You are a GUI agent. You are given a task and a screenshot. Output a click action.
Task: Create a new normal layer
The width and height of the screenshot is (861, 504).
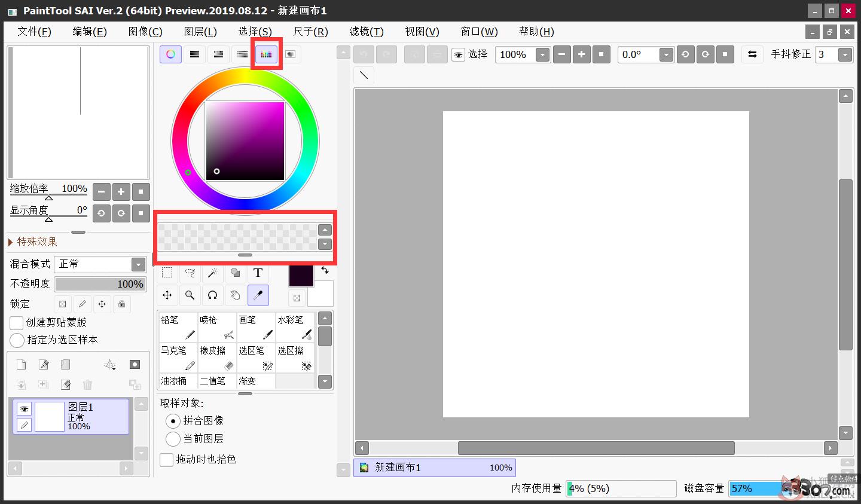(x=21, y=365)
